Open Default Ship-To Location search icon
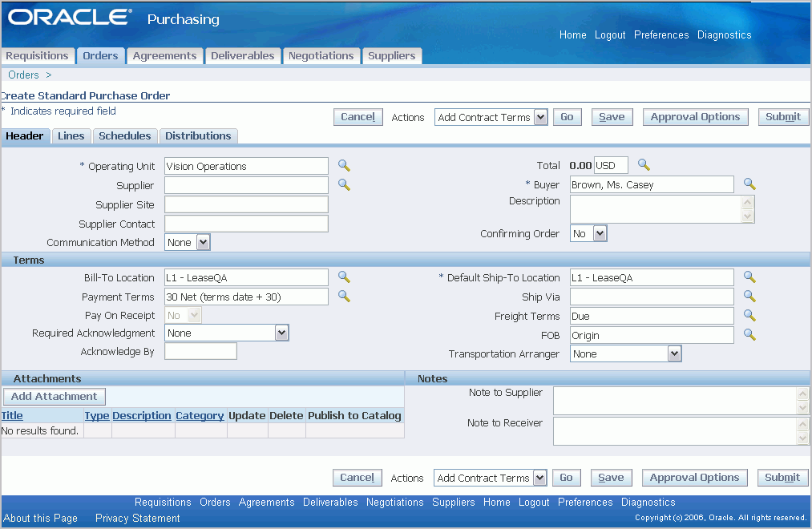The image size is (812, 529). [749, 277]
